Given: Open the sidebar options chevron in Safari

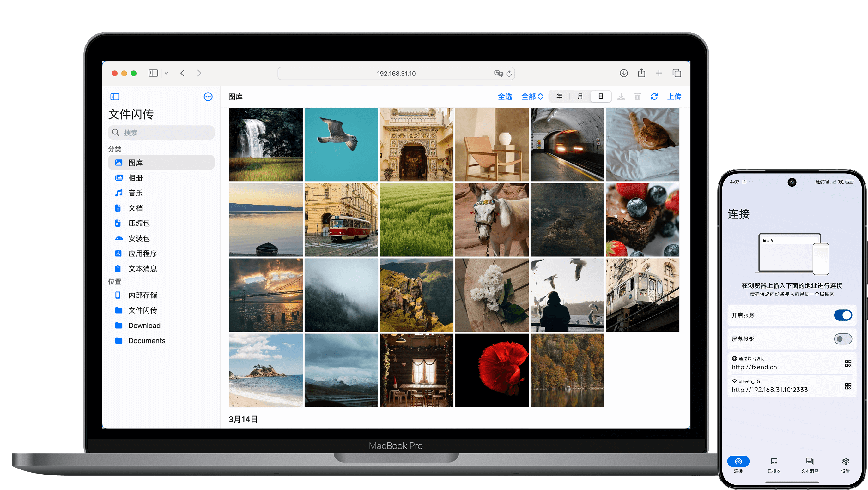Looking at the screenshot, I should click(166, 73).
